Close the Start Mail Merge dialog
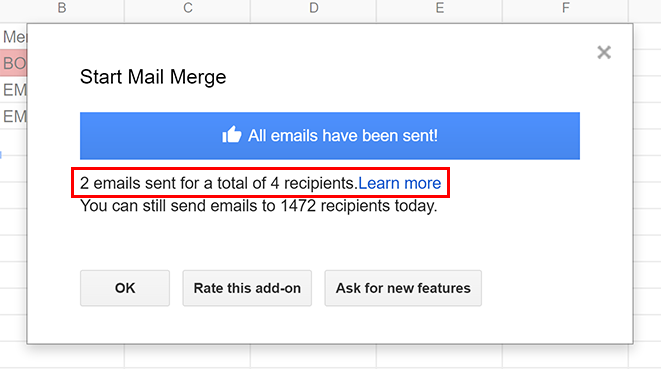 [604, 52]
